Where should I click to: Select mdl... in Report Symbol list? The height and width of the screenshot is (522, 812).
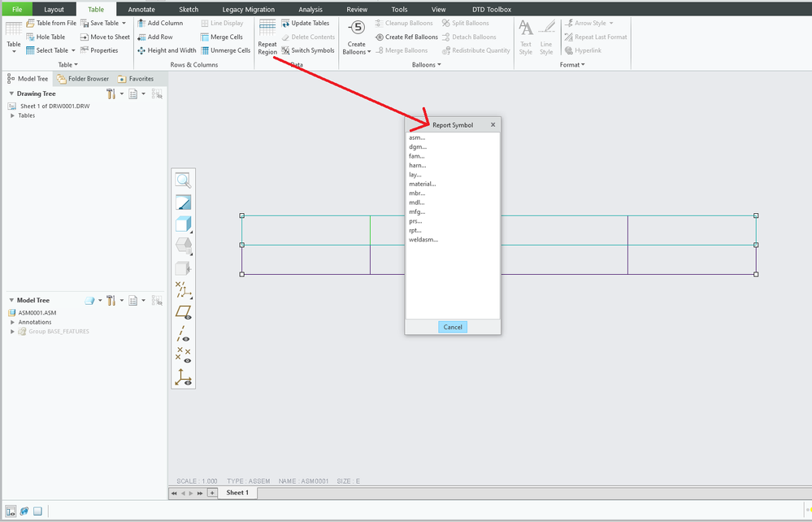[x=417, y=202]
